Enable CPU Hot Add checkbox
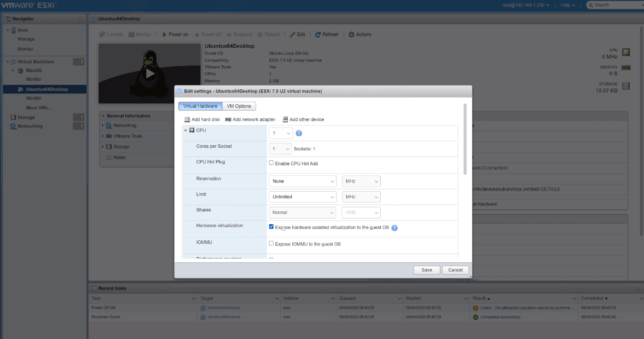 (x=271, y=163)
